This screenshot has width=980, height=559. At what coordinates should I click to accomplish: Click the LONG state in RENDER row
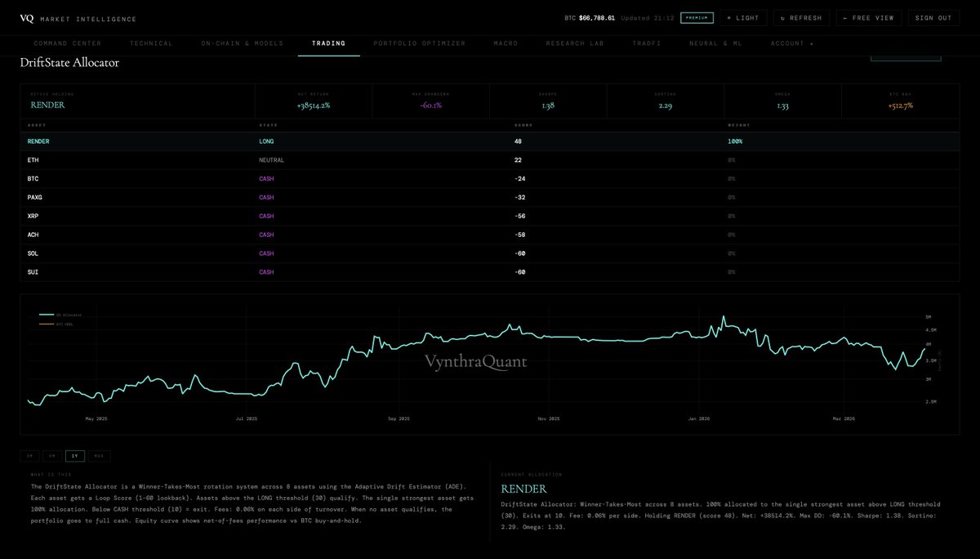pos(266,141)
